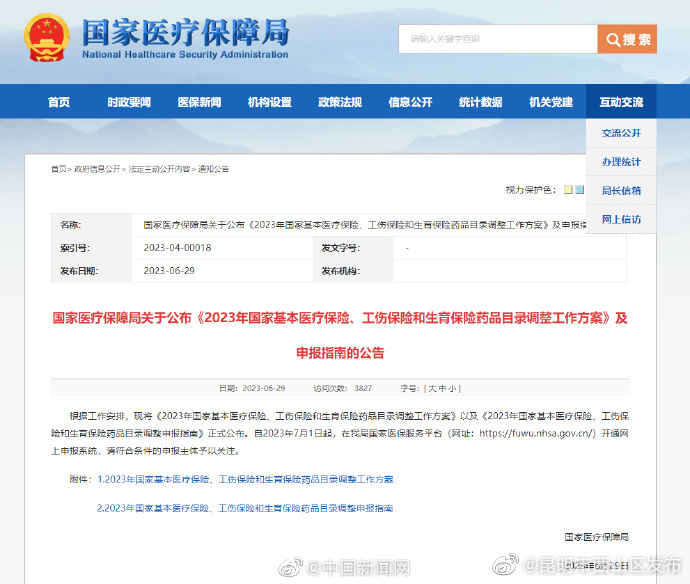This screenshot has height=584, width=690.
Task: Open attachment 1 目录调整工作方案
Action: (245, 479)
